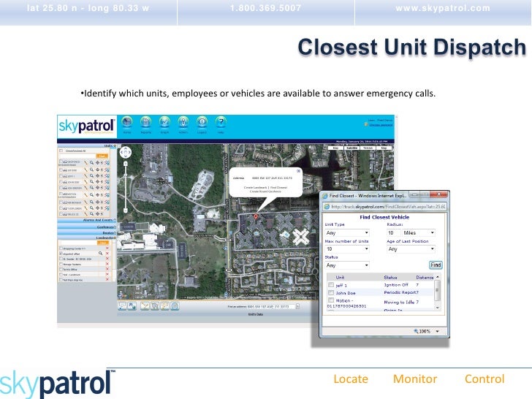Select jeff 1 checkbox in Find Closest results
The height and width of the screenshot is (399, 532).
[x=331, y=285]
